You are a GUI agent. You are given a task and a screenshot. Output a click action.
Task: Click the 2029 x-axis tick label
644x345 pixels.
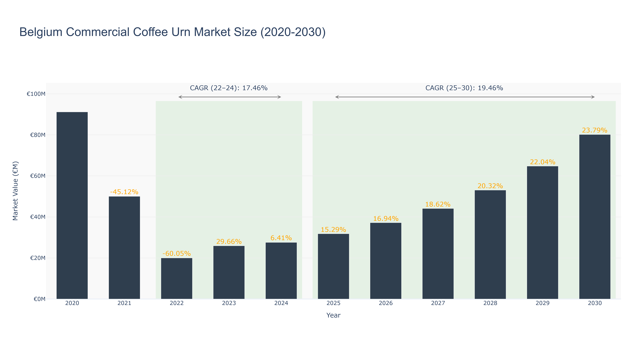(542, 303)
